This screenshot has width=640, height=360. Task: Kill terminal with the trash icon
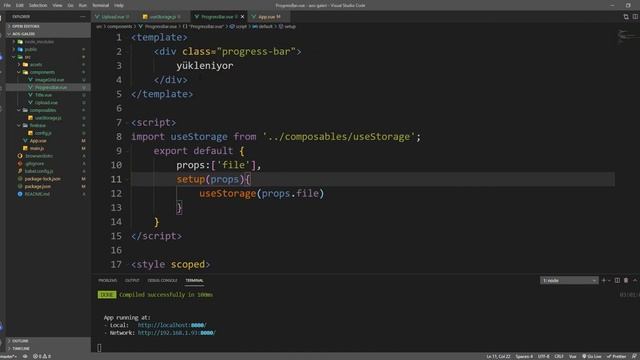[x=626, y=280]
